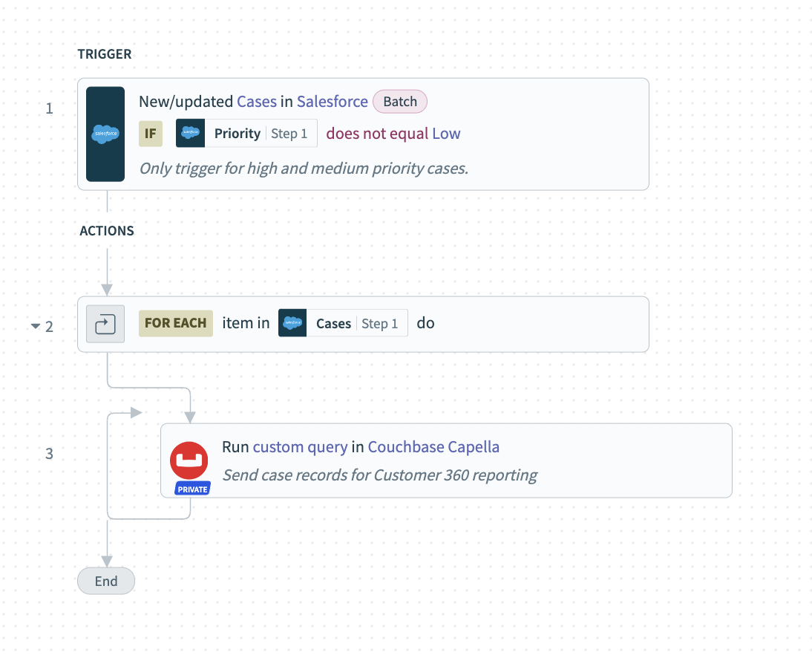Click the Salesforce trigger app icon
Viewport: 812px width, 658px height.
pos(105,134)
